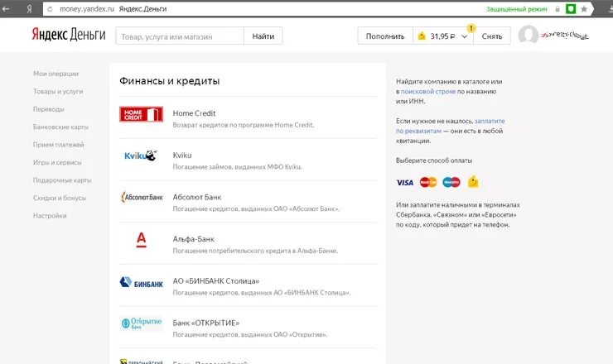The width and height of the screenshot is (613, 364).
Task: Open Прием платежей in sidebar
Action: tap(58, 145)
